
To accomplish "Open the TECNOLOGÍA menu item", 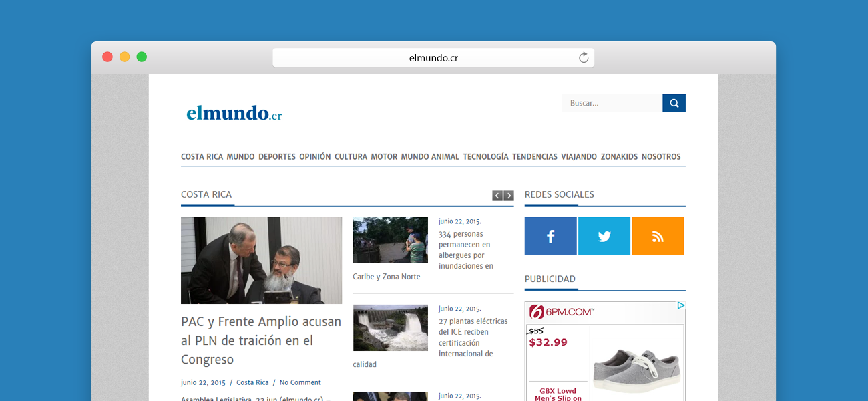I will click(485, 157).
